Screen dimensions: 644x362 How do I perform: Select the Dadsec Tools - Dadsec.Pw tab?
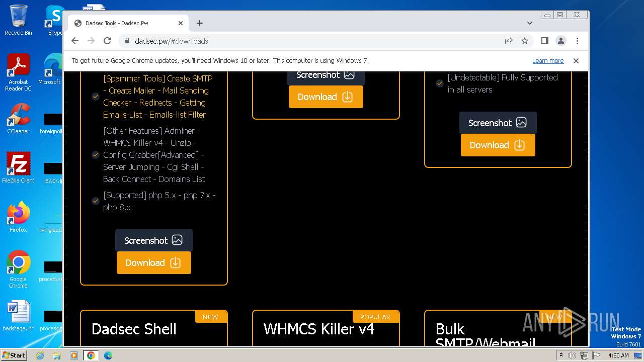pyautogui.click(x=129, y=23)
